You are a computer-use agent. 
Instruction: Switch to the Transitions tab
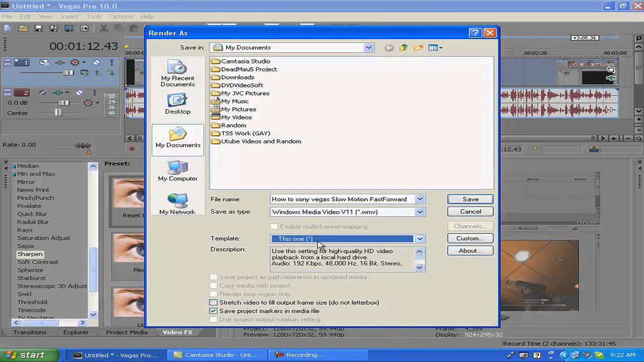pos(30,332)
